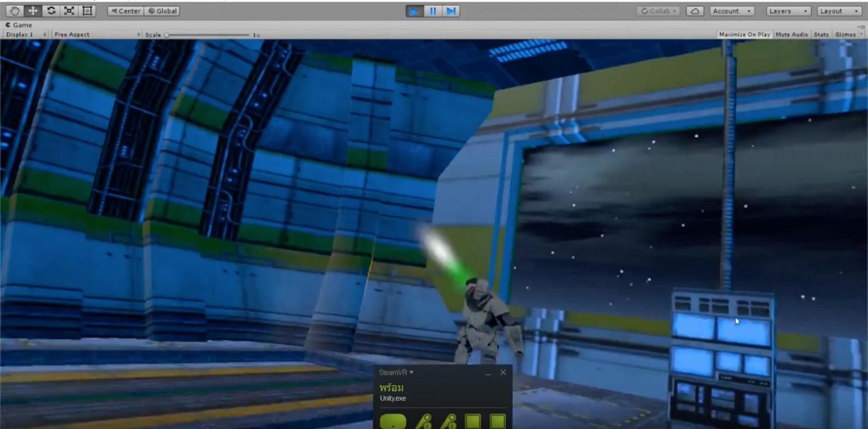Select the Hand tool
This screenshot has width=868, height=429.
tap(14, 11)
